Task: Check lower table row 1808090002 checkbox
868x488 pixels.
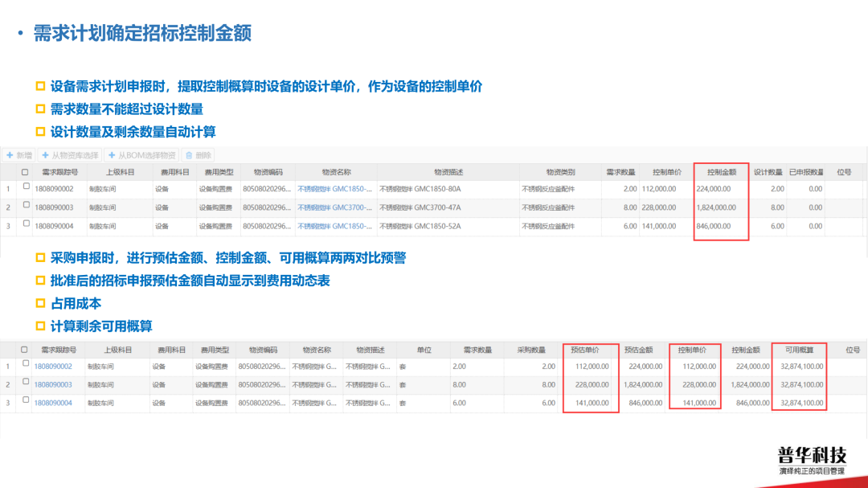Action: click(x=26, y=364)
